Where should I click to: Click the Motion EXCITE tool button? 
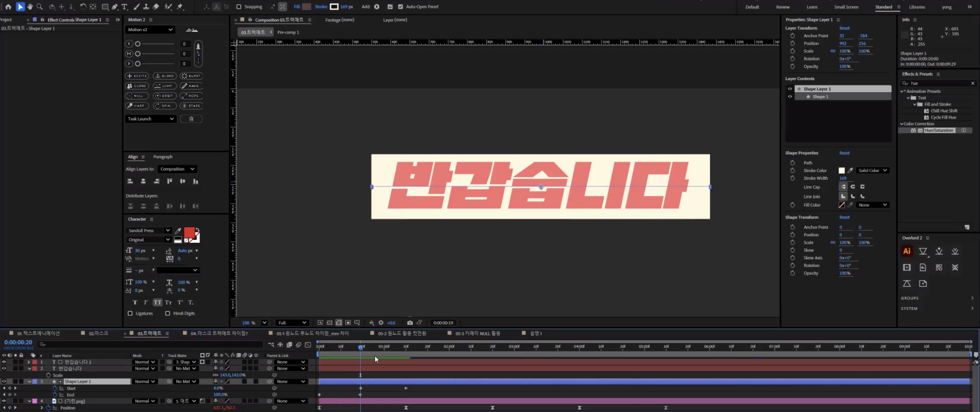pos(137,76)
